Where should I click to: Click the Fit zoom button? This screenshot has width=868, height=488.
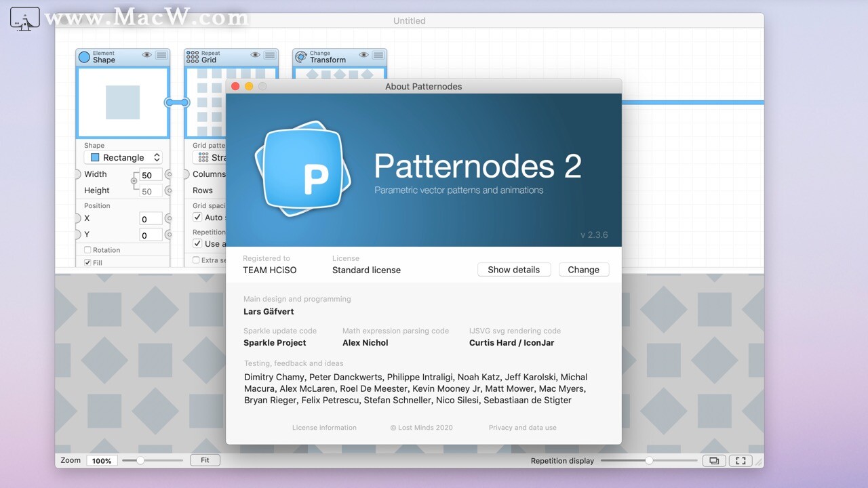pos(205,460)
